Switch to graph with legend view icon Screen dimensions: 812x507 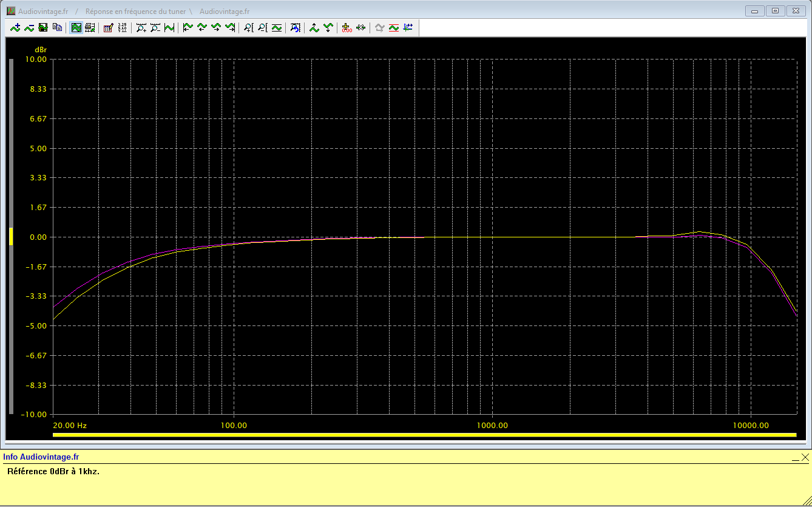pos(90,27)
